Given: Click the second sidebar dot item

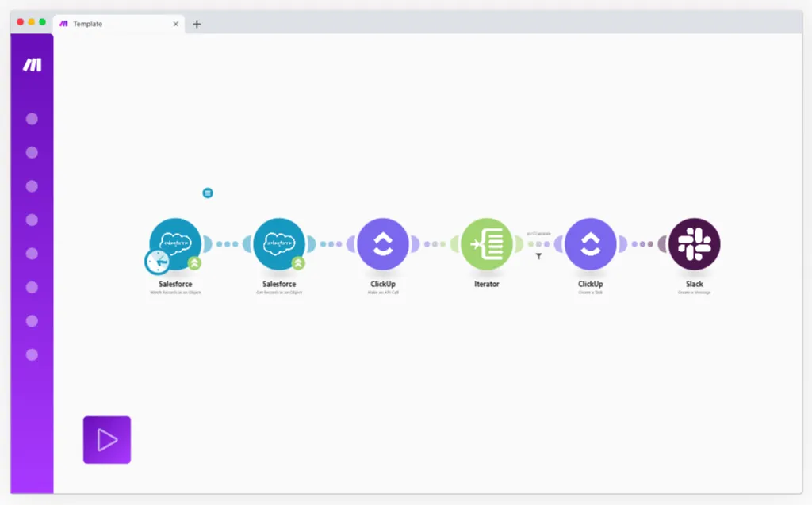Looking at the screenshot, I should (32, 153).
